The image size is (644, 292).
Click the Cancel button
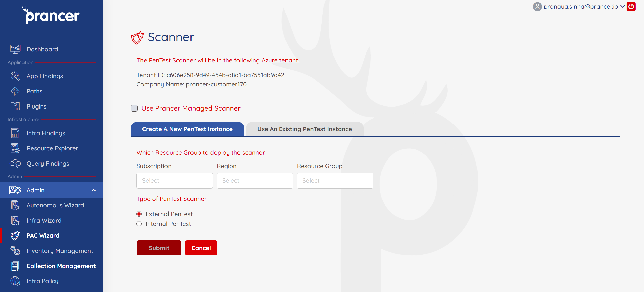tap(201, 248)
